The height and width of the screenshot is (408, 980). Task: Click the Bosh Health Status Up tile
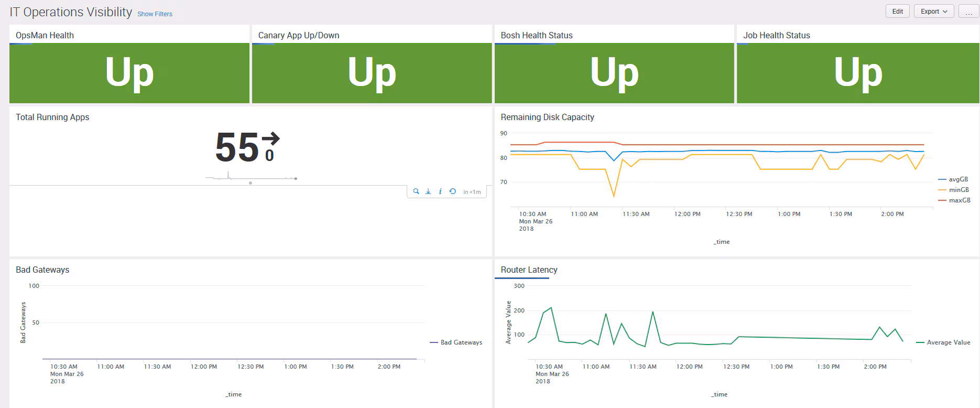pos(614,73)
